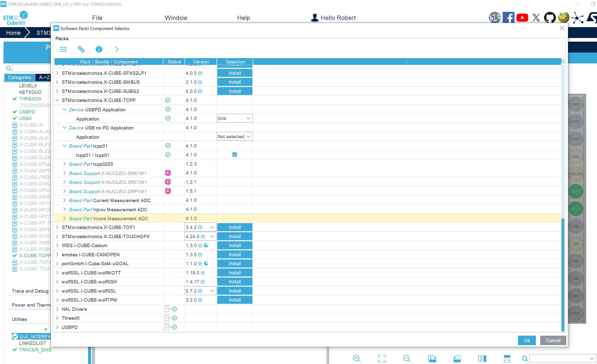Click the chain link icon in Packs toolbar
Viewport: 597px width, 364px height.
tap(81, 49)
